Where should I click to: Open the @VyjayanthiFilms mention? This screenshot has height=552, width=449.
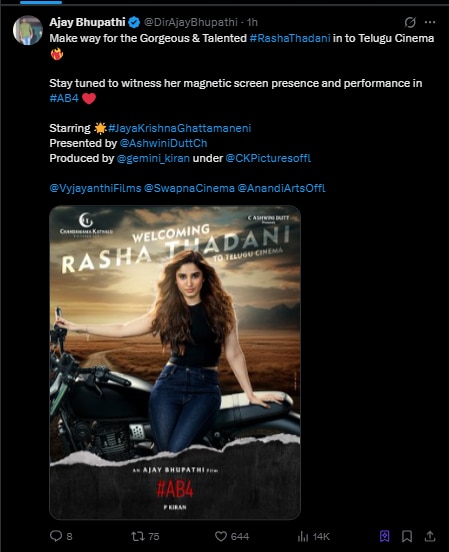(x=95, y=188)
